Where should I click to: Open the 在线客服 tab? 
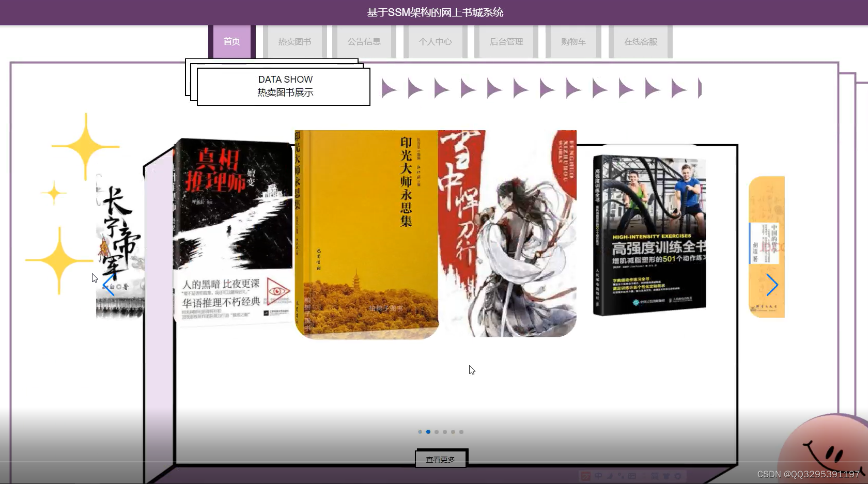(x=641, y=41)
